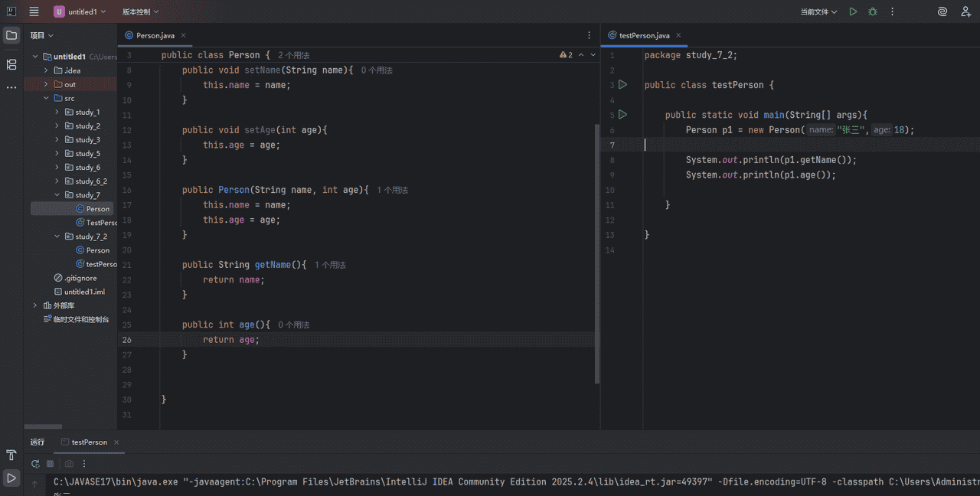Select the .gitignore file in project tree
980x496 pixels.
(80, 278)
